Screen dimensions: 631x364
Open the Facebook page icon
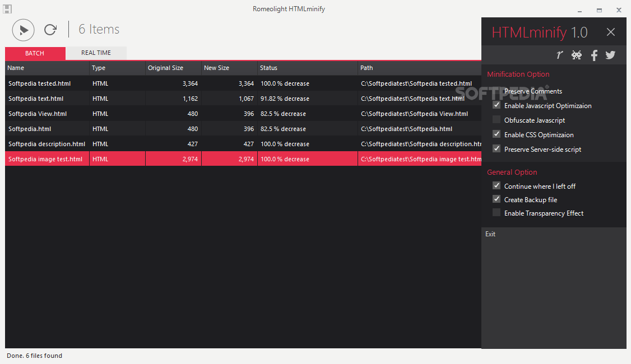point(594,55)
